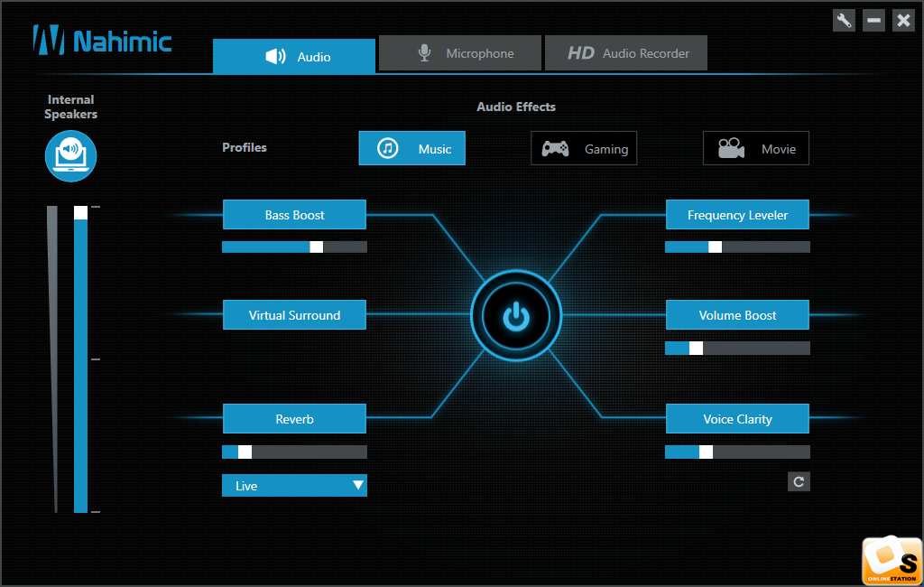Screen dimensions: 924x587
Task: Toggle the Voice Clarity effect
Action: [x=737, y=419]
